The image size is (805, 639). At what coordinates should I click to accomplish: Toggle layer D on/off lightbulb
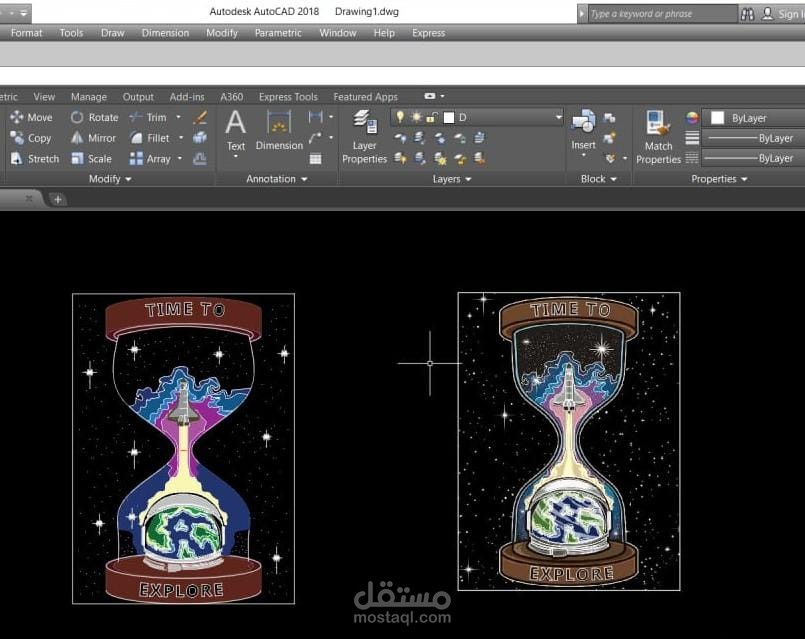(x=400, y=118)
